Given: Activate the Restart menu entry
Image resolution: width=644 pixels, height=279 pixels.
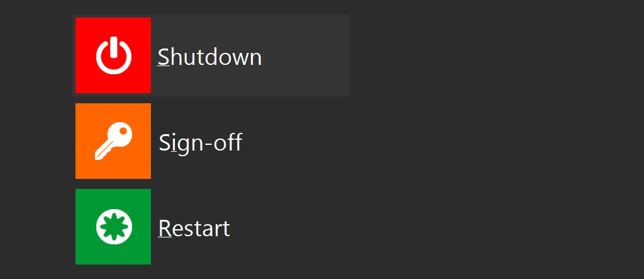Looking at the screenshot, I should pyautogui.click(x=211, y=227).
